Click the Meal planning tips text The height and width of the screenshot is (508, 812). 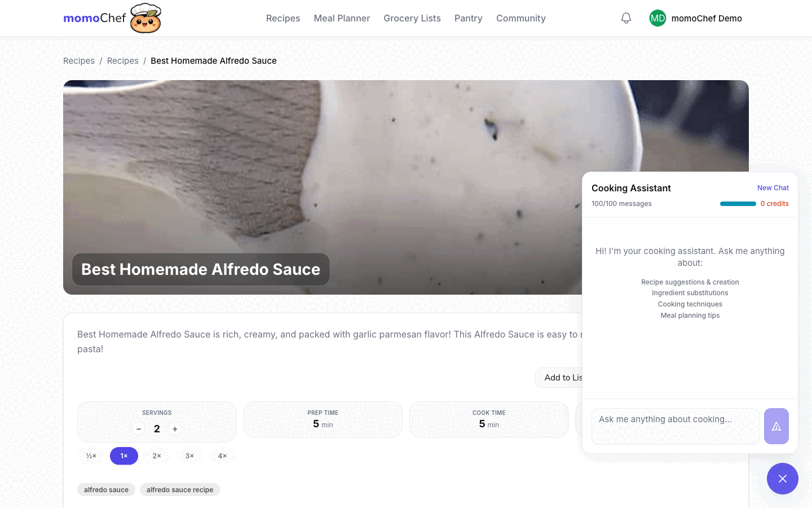point(690,316)
